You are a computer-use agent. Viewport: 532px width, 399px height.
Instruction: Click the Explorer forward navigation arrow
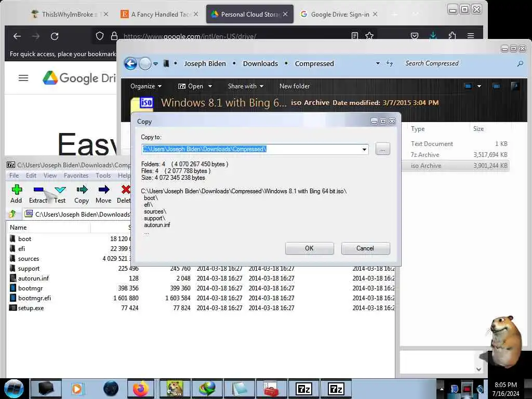pos(145,63)
